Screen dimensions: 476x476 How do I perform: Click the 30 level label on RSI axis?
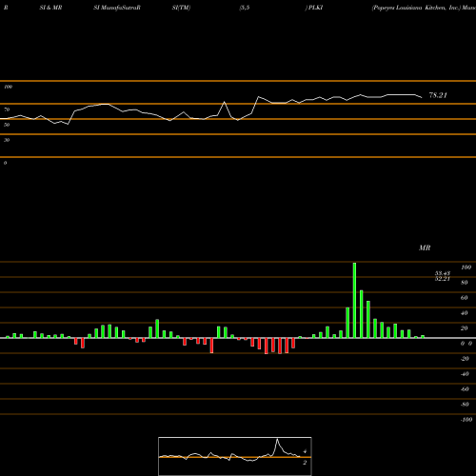click(x=7, y=140)
